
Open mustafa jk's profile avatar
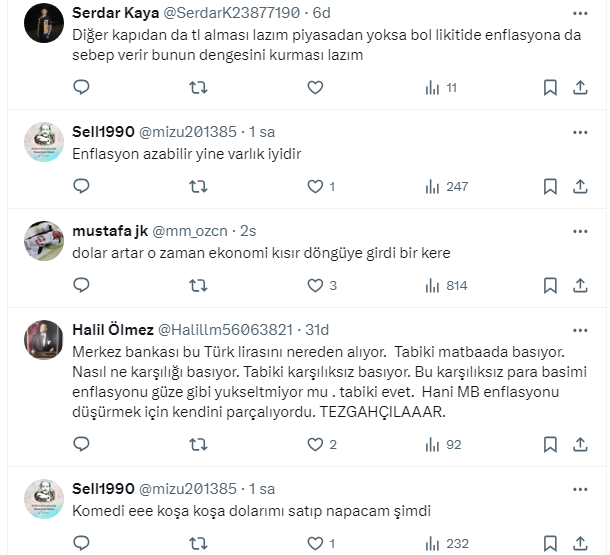coord(45,240)
